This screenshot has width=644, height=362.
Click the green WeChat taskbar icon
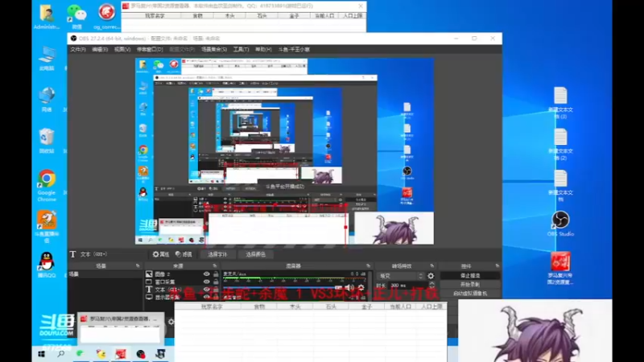(x=80, y=354)
